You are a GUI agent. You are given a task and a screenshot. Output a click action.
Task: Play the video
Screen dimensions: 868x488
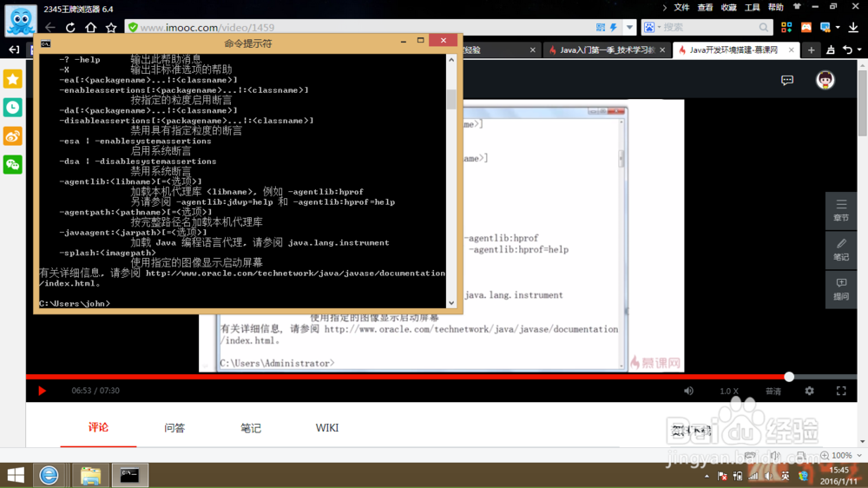click(x=42, y=391)
